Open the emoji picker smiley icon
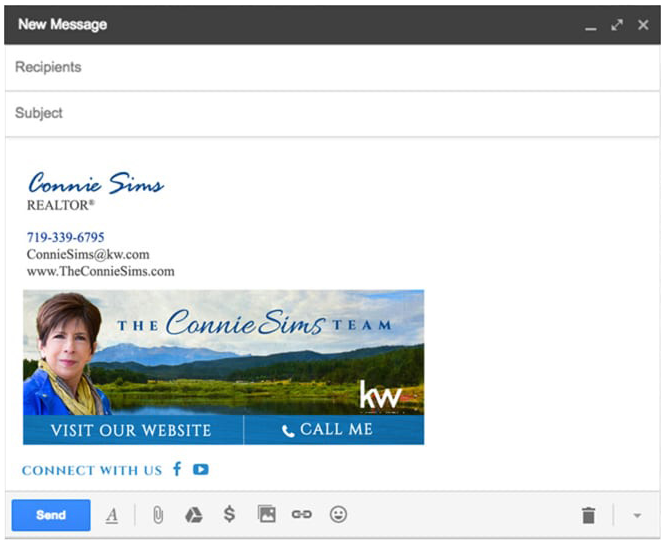This screenshot has width=664, height=544. click(339, 515)
